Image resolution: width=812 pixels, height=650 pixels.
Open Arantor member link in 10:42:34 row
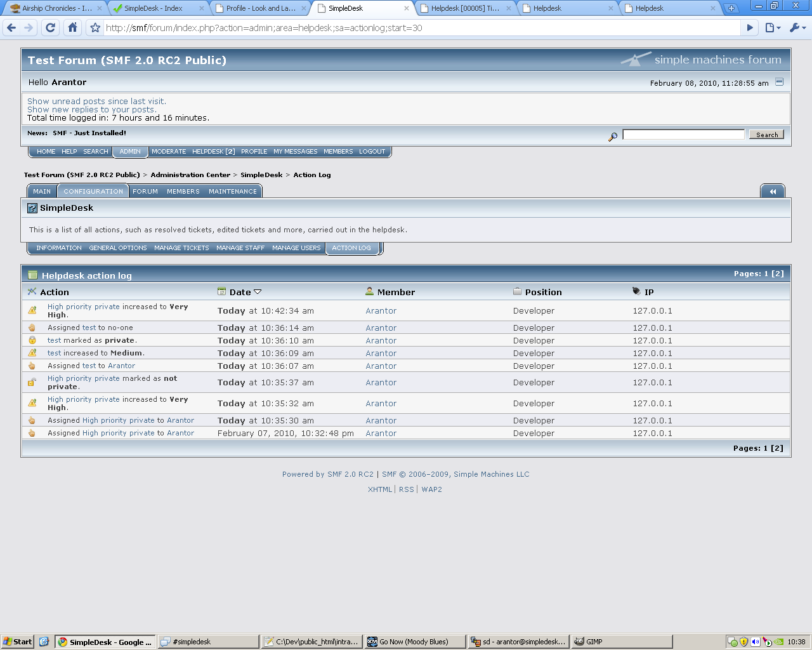point(381,311)
